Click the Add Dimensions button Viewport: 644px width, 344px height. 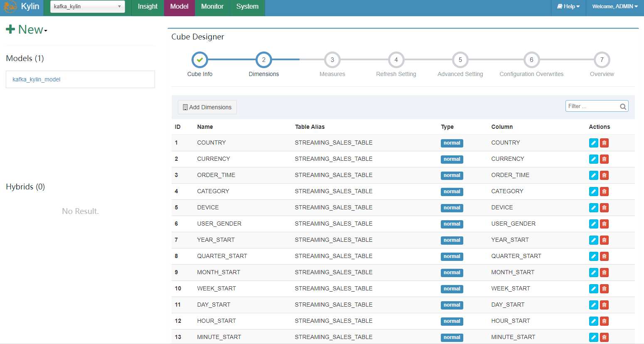[207, 107]
